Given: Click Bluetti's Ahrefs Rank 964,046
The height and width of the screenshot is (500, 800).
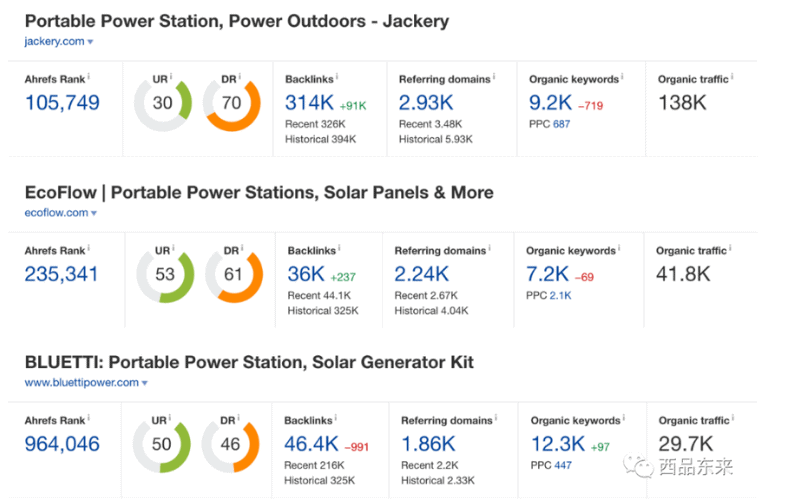Looking at the screenshot, I should [x=62, y=444].
